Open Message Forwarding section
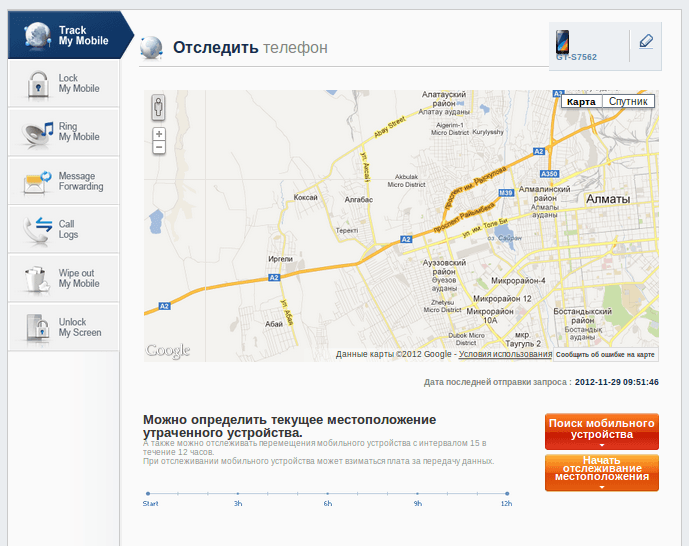The height and width of the screenshot is (546, 689). tap(63, 181)
